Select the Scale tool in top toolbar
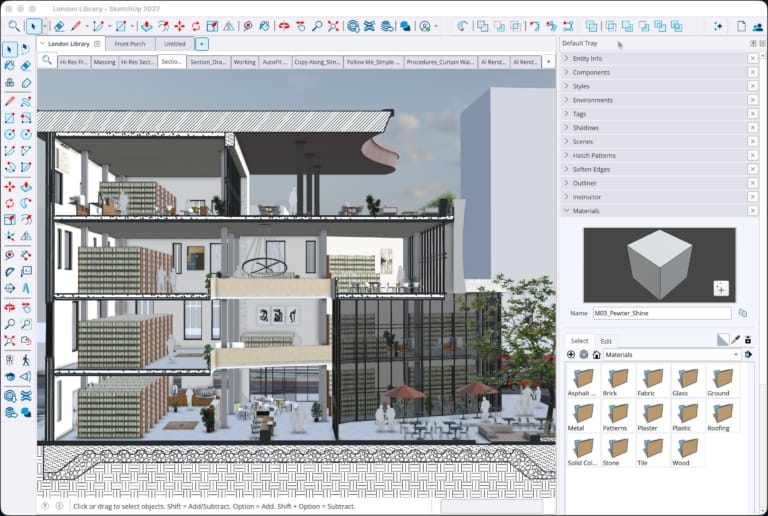Screen dimensions: 768x516 click(x=212, y=26)
